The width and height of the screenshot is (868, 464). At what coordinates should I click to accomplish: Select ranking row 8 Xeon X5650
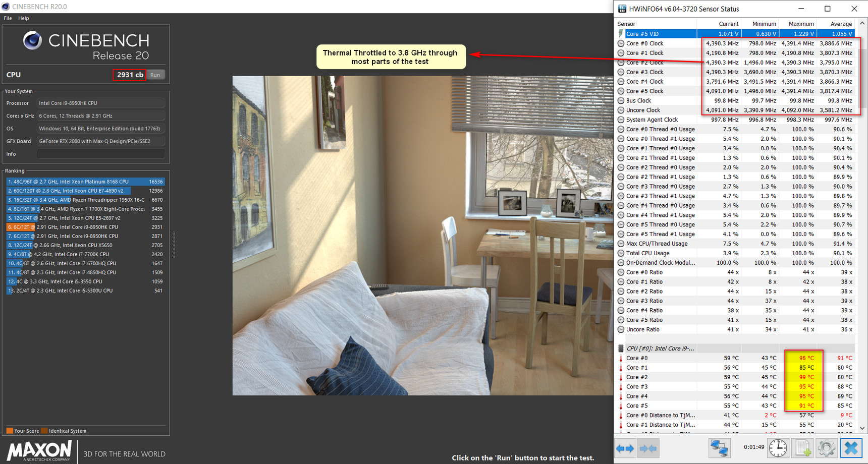[85, 245]
